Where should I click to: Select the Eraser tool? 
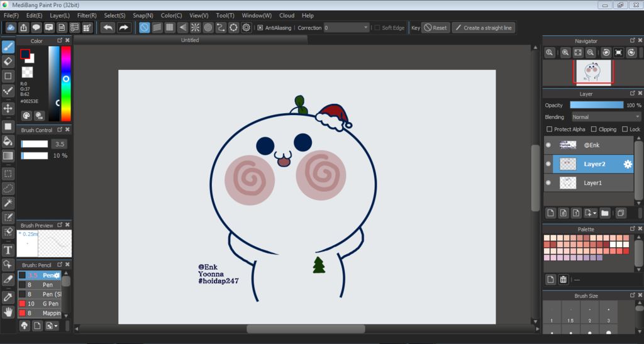(8, 62)
